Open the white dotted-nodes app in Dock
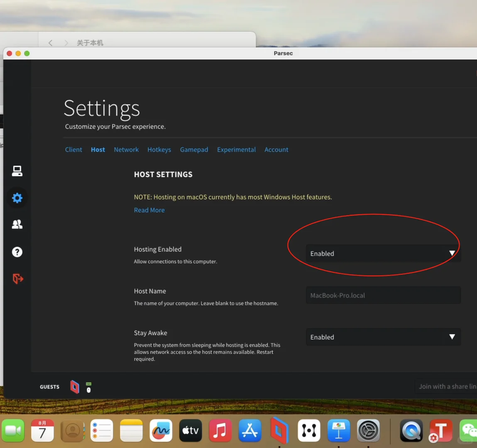477x448 pixels. click(x=309, y=431)
